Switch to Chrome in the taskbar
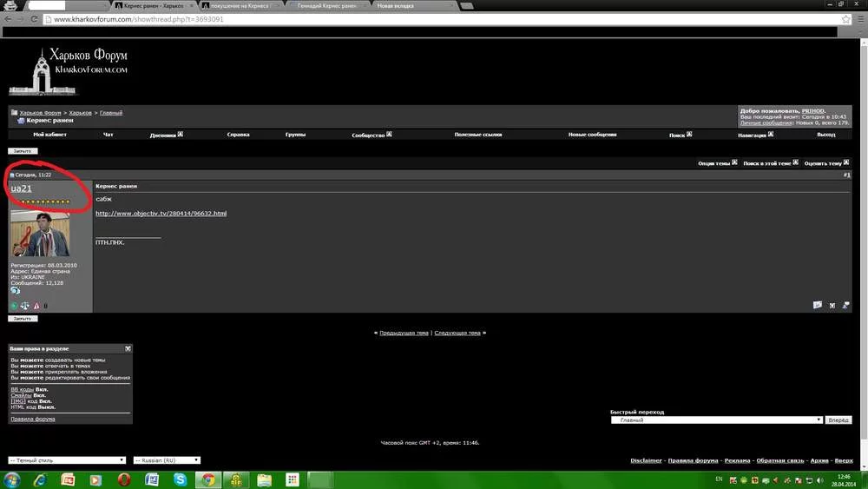868x489 pixels. [208, 479]
